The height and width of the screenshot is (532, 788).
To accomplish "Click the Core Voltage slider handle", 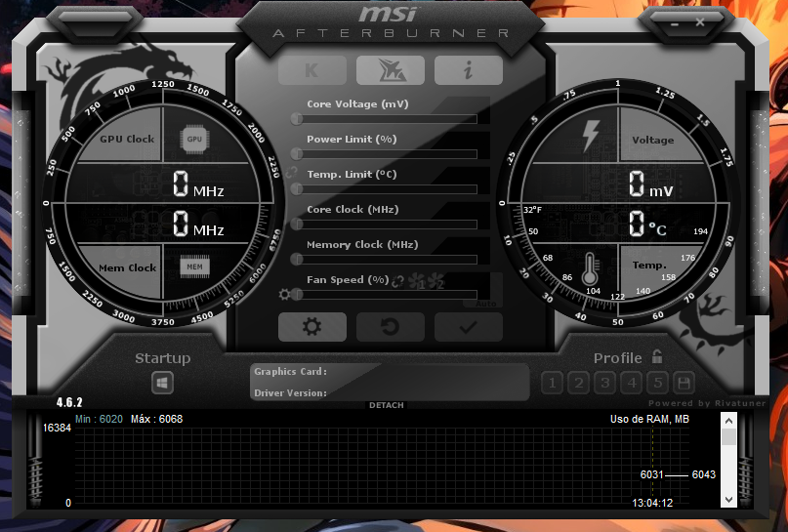I will click(x=297, y=118).
